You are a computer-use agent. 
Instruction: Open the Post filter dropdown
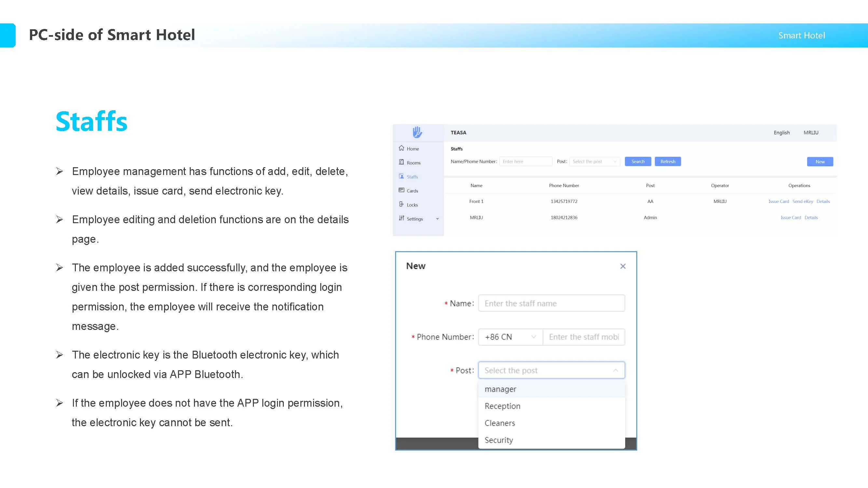pyautogui.click(x=594, y=162)
